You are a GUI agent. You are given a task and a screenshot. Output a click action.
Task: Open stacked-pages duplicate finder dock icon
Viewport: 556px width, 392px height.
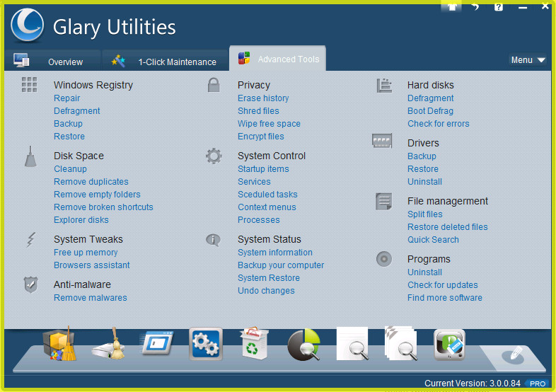[x=401, y=343]
